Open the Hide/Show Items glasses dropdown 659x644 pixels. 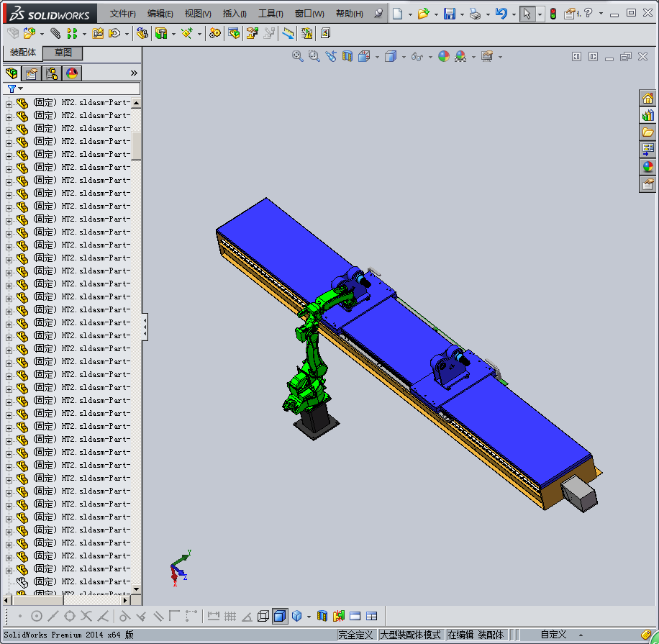[x=430, y=57]
